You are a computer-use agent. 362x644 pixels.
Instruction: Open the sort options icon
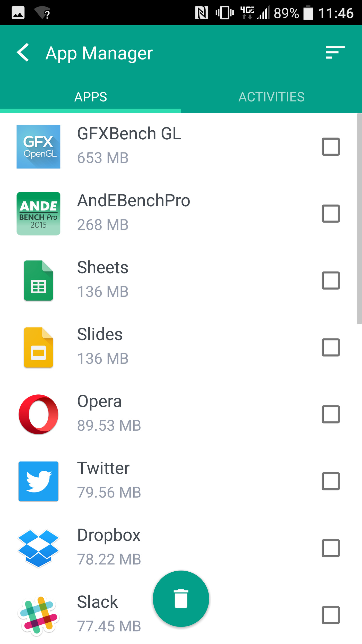pos(335,52)
